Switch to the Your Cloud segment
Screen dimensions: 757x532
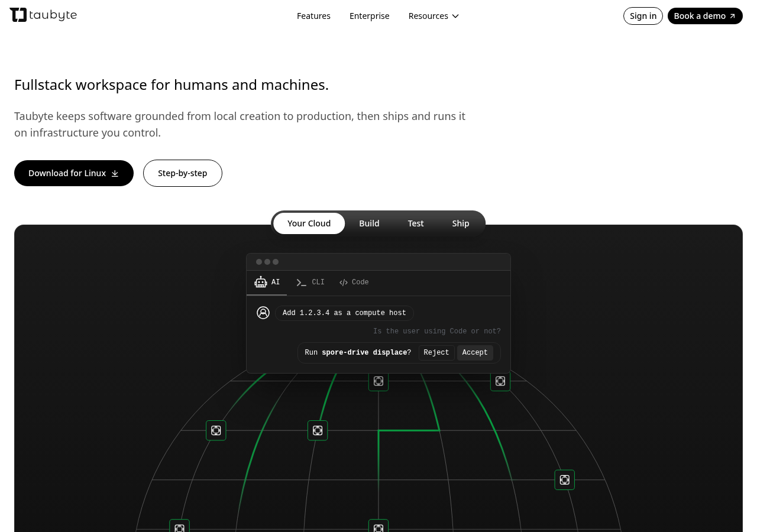[x=309, y=223]
